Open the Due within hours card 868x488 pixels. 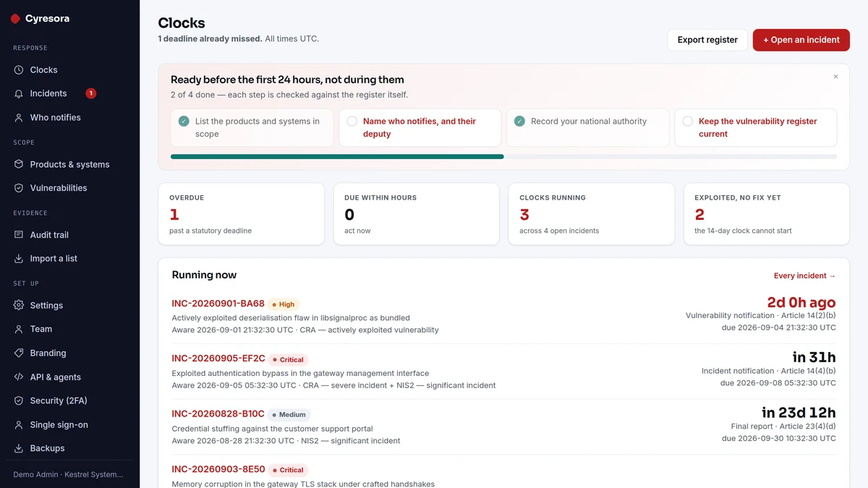417,214
